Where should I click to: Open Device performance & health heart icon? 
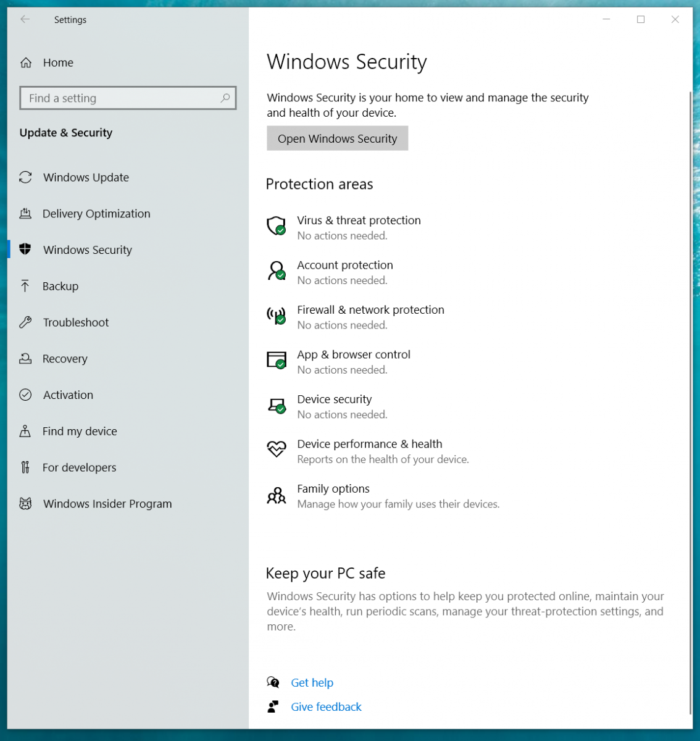coord(277,449)
